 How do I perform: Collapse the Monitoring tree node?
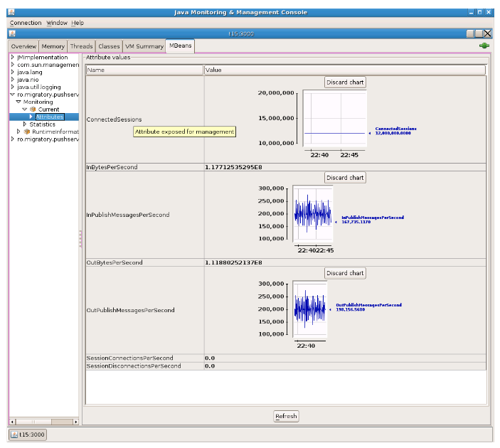tap(18, 102)
